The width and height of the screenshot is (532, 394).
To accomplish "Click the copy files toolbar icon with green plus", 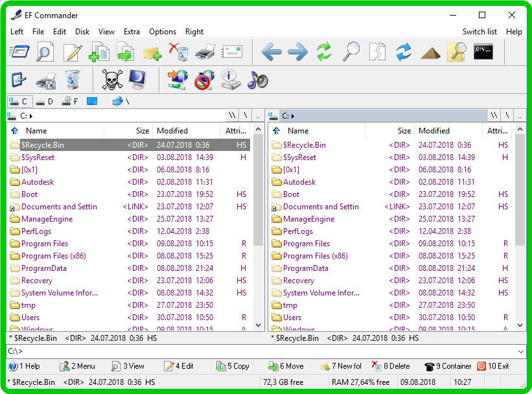I will point(99,52).
